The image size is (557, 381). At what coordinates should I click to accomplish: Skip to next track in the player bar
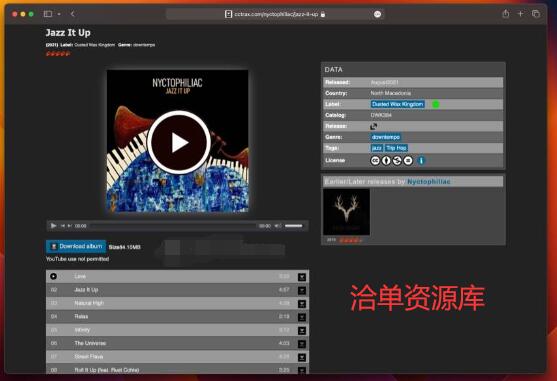pos(70,225)
